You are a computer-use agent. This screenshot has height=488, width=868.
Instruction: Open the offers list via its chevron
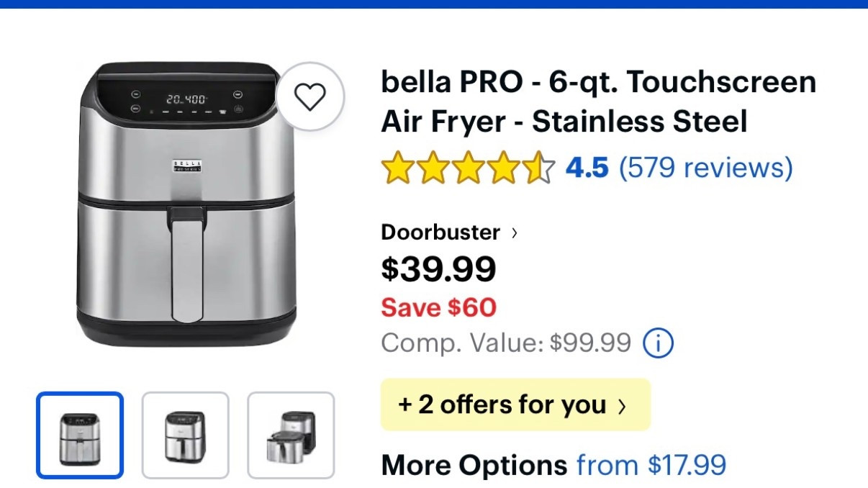point(623,405)
